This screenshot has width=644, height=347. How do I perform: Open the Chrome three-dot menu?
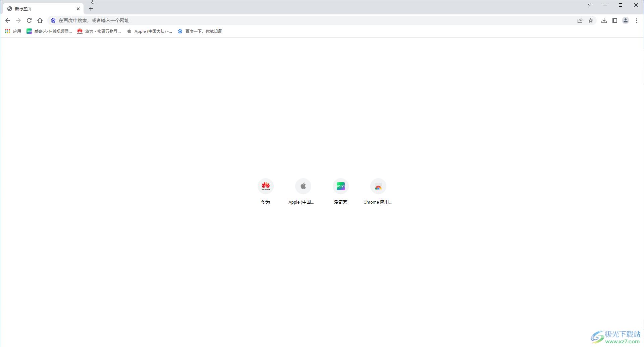[636, 20]
